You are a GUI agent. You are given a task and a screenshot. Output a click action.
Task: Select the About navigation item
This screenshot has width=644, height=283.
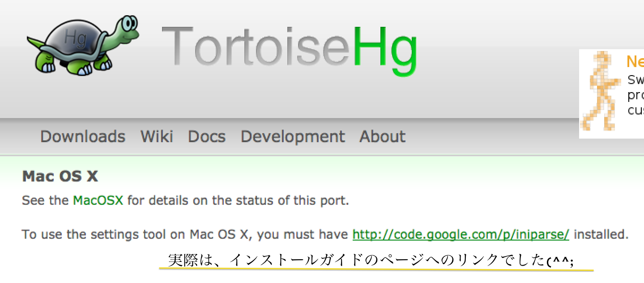[383, 136]
